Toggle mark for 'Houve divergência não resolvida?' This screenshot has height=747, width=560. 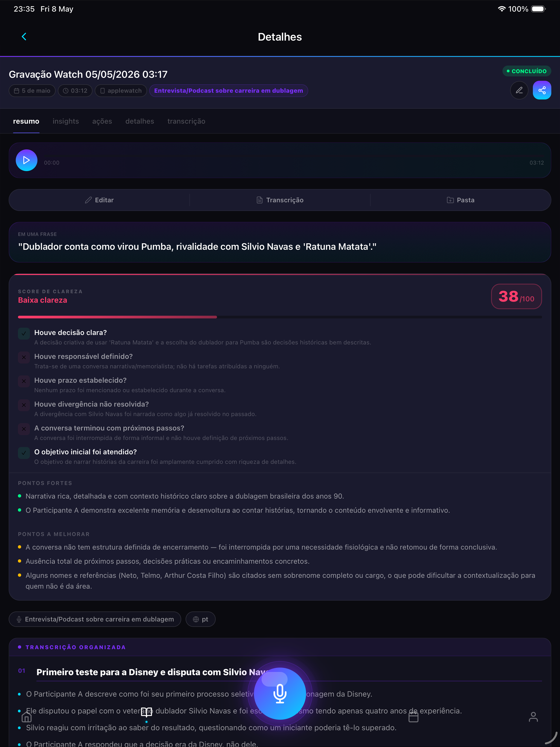tap(24, 405)
